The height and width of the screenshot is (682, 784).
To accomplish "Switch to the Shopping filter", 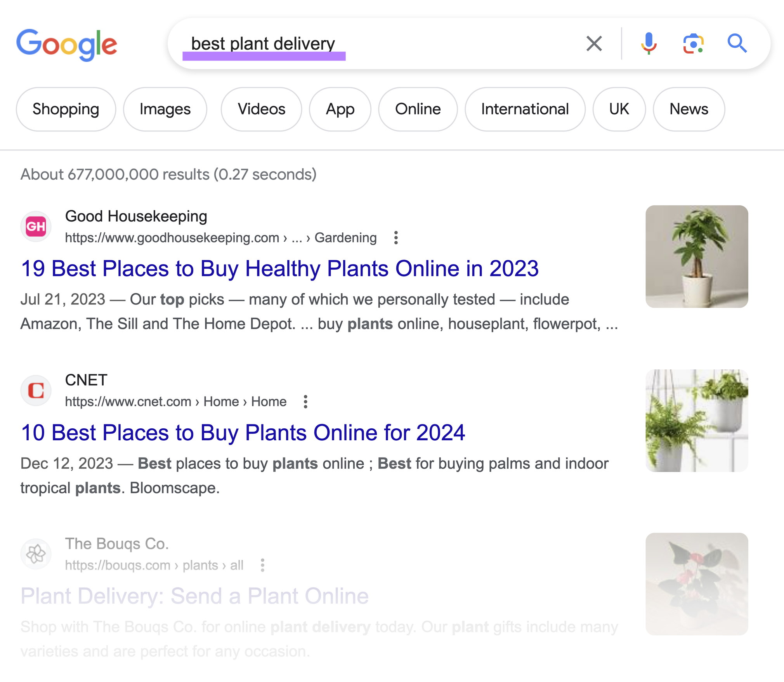I will point(66,109).
